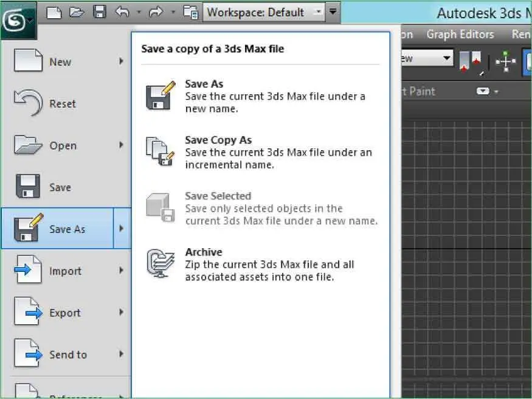
Task: Click the Save Selected cube icon
Action: click(160, 207)
